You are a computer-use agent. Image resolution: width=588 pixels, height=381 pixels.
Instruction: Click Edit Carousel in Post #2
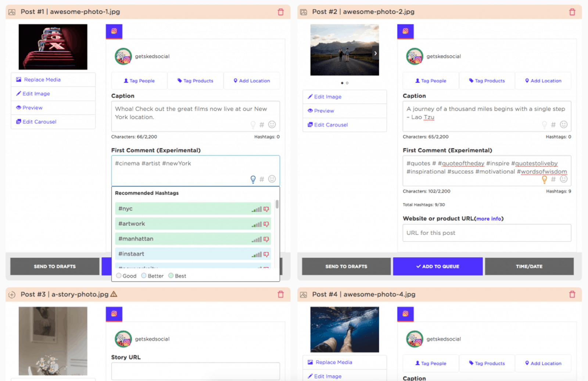click(345, 124)
